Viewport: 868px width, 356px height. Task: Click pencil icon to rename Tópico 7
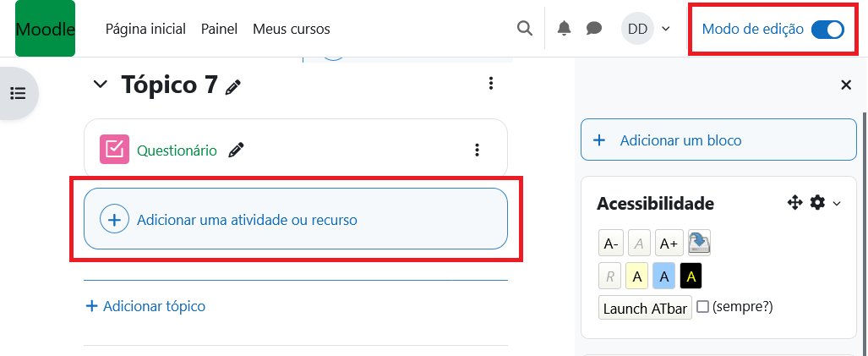(x=233, y=85)
